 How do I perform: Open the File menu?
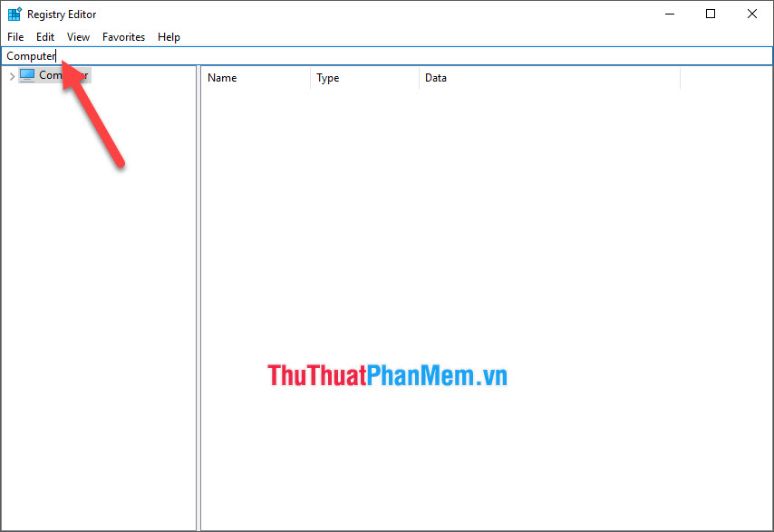[x=15, y=37]
